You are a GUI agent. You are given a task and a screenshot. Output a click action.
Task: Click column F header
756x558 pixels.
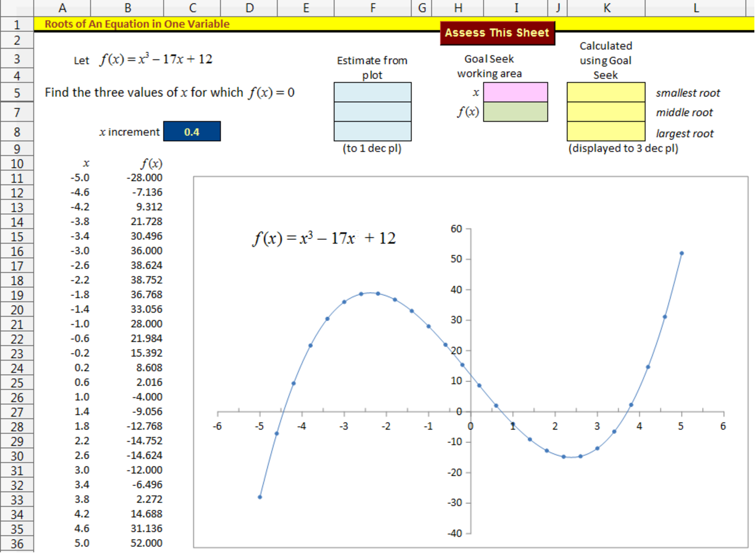coord(372,8)
